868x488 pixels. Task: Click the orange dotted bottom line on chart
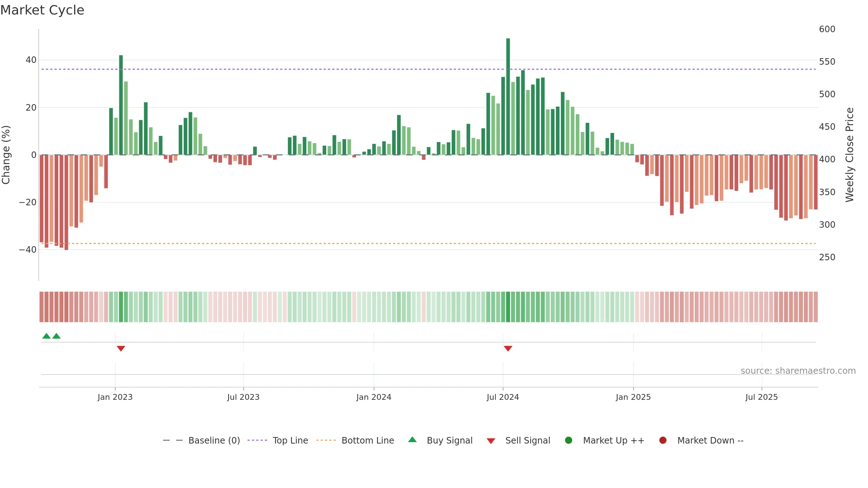pyautogui.click(x=429, y=244)
